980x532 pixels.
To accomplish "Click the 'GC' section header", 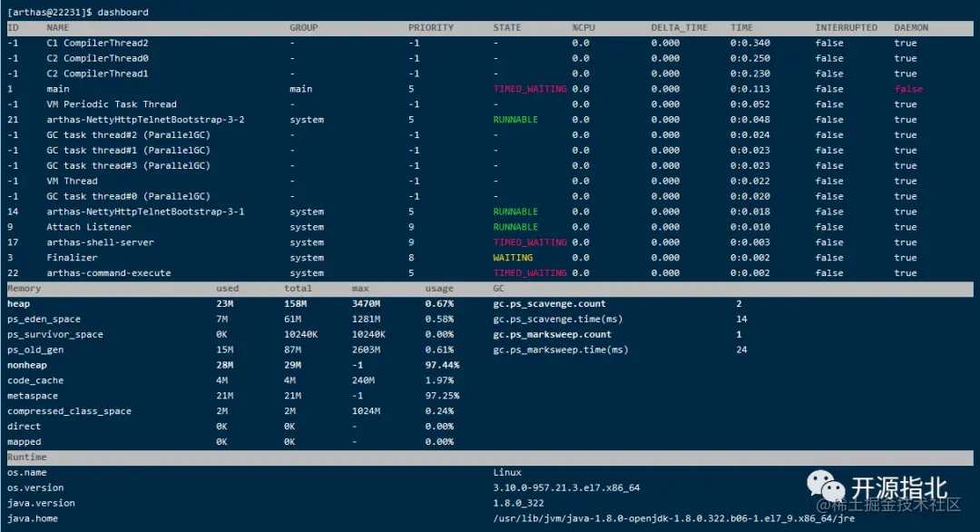I will 498,288.
